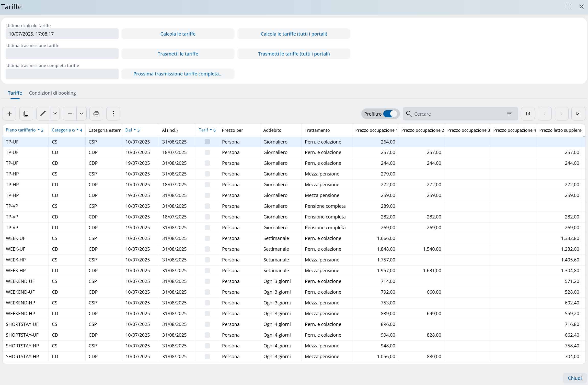Click the print icon in toolbar
This screenshot has height=385, width=588.
[96, 114]
